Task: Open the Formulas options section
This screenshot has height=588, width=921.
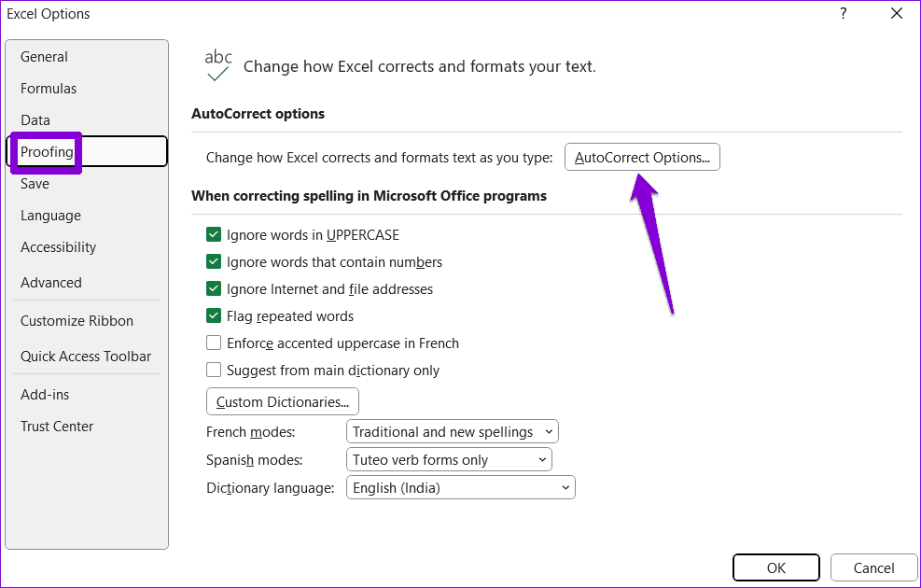Action: click(x=48, y=88)
